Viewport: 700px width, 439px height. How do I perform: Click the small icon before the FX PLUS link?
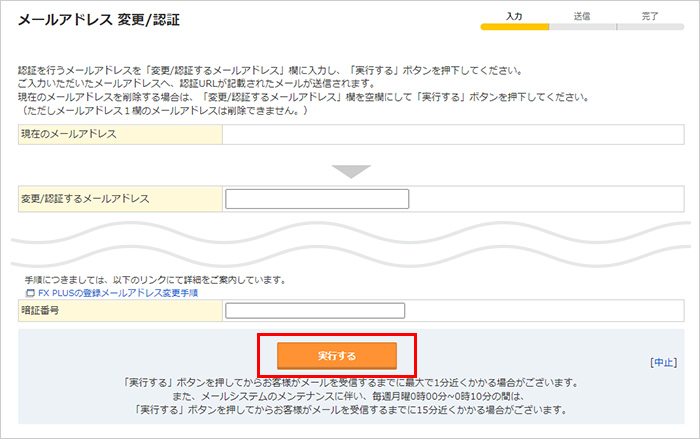click(x=18, y=294)
